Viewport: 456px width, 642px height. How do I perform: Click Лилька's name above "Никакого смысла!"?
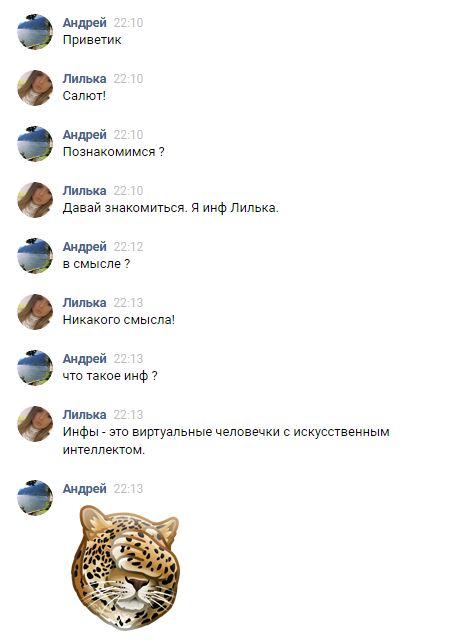pos(84,303)
